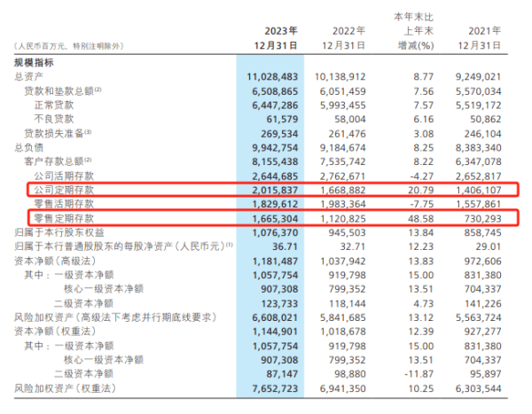Click the 规模指标 section heading
Screen dimensions: 532x414
pos(34,62)
